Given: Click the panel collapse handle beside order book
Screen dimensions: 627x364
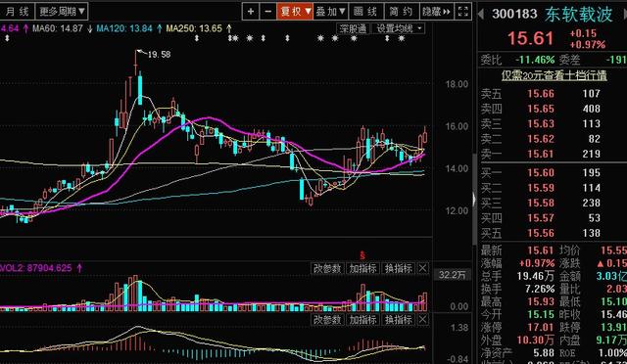Looking at the screenshot, I should (474, 199).
